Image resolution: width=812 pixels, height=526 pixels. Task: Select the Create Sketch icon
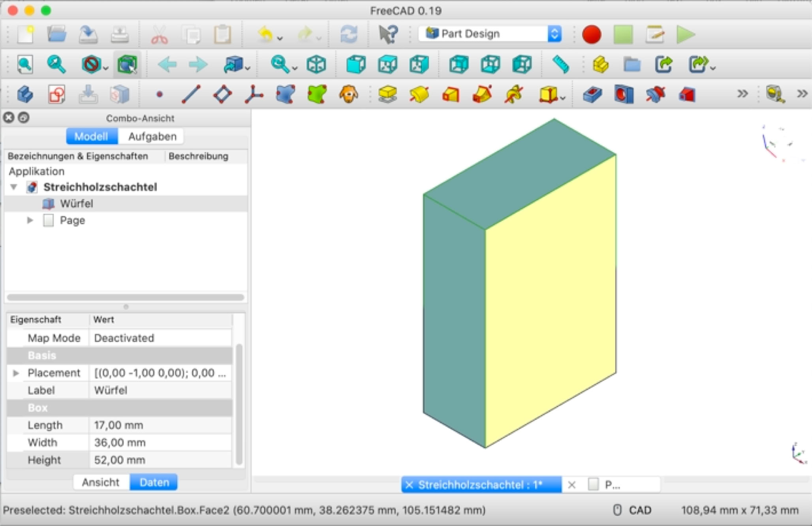[x=56, y=94]
